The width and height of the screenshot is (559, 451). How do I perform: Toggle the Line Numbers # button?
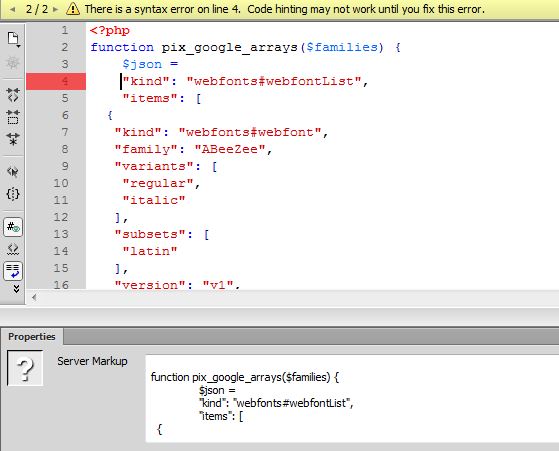click(13, 227)
